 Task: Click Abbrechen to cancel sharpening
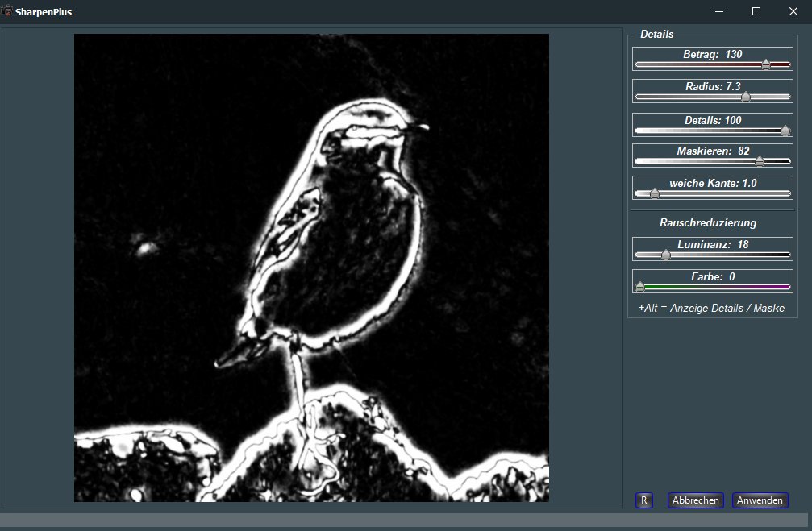pyautogui.click(x=695, y=500)
